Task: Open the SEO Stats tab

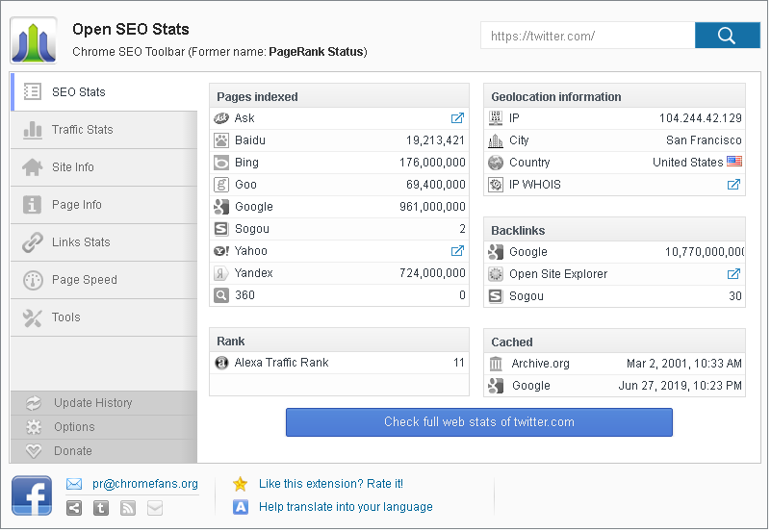Action: pos(104,91)
